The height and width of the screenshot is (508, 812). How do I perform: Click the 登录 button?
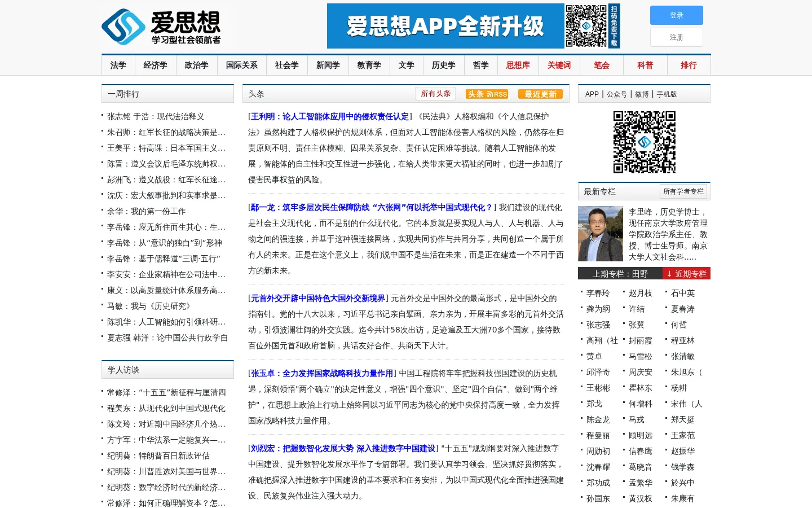(x=677, y=15)
